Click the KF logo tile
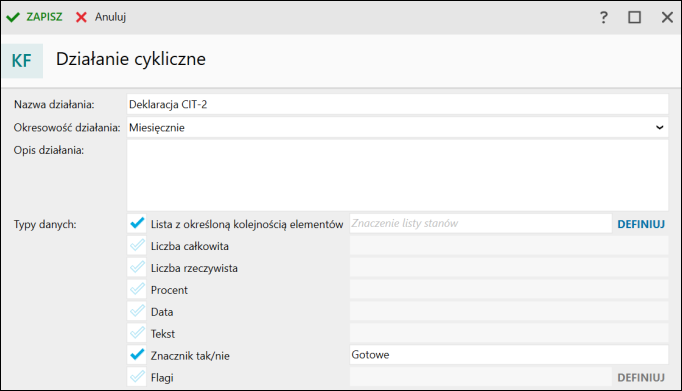Viewport: 682px width, 391px height. coord(22,61)
